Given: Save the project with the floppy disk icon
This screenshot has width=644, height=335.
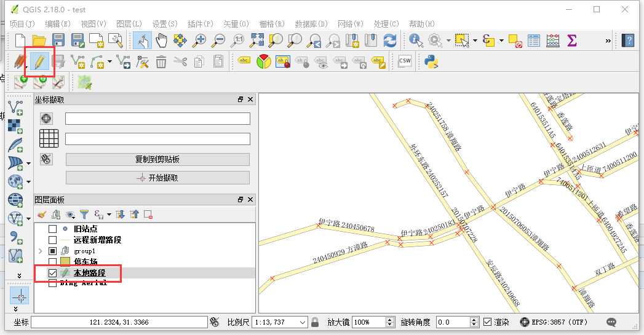Looking at the screenshot, I should [x=58, y=41].
